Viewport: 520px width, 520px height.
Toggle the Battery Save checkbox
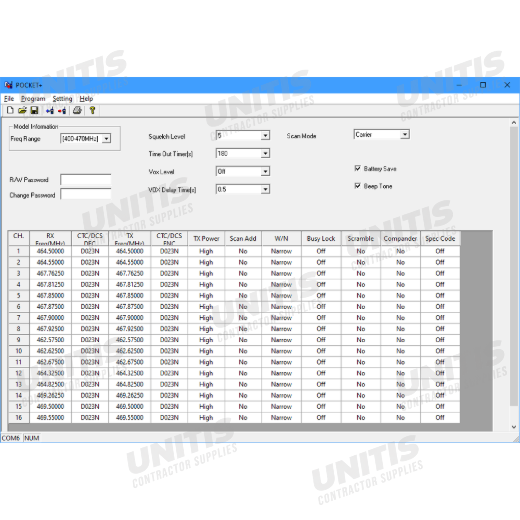358,168
